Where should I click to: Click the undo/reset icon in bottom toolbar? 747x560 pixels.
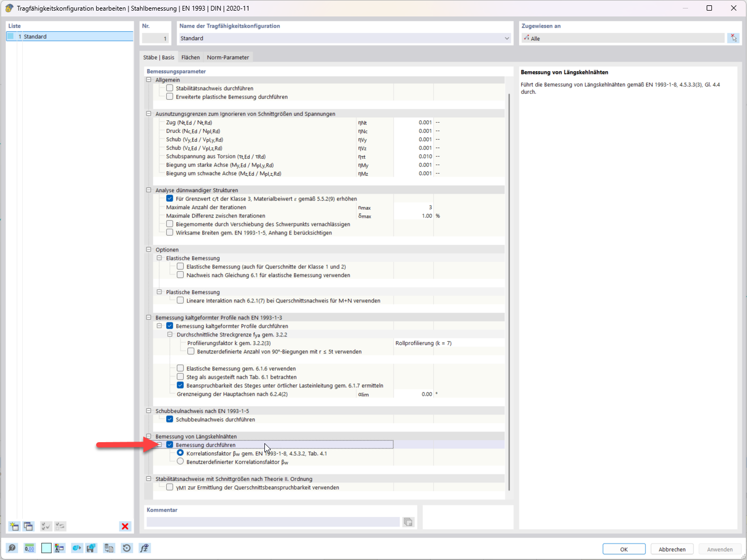tap(126, 548)
